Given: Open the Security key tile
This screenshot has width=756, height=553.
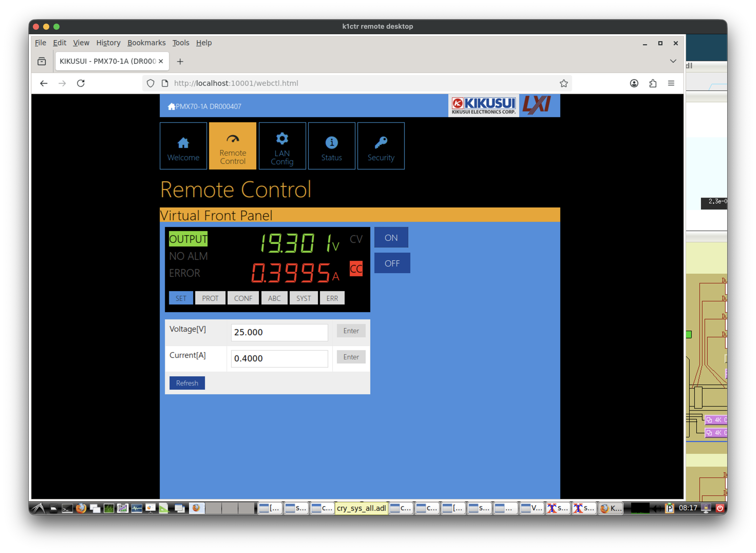Looking at the screenshot, I should click(x=381, y=146).
